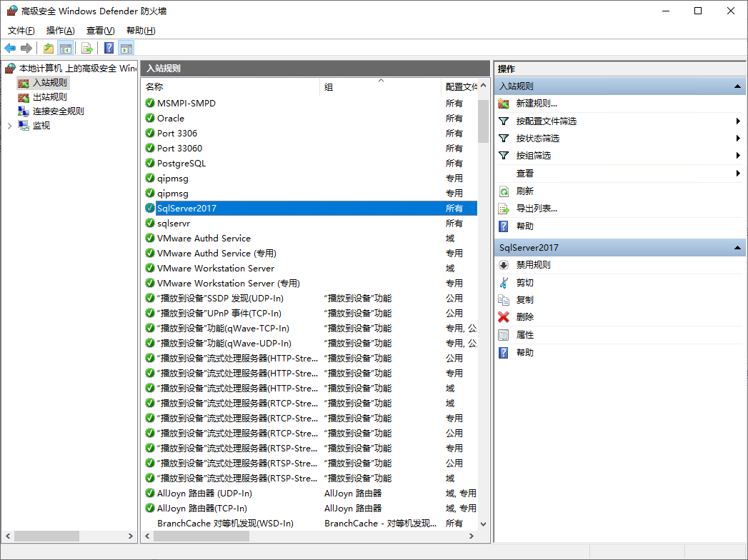Viewport: 748px width, 560px height.
Task: Open the 帮助(H) menu
Action: coord(141,31)
